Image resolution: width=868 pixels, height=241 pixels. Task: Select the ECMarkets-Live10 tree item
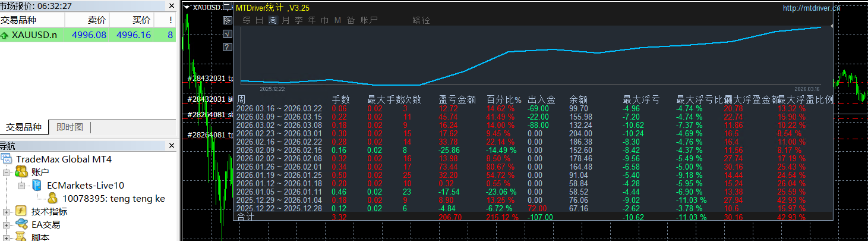tap(86, 185)
